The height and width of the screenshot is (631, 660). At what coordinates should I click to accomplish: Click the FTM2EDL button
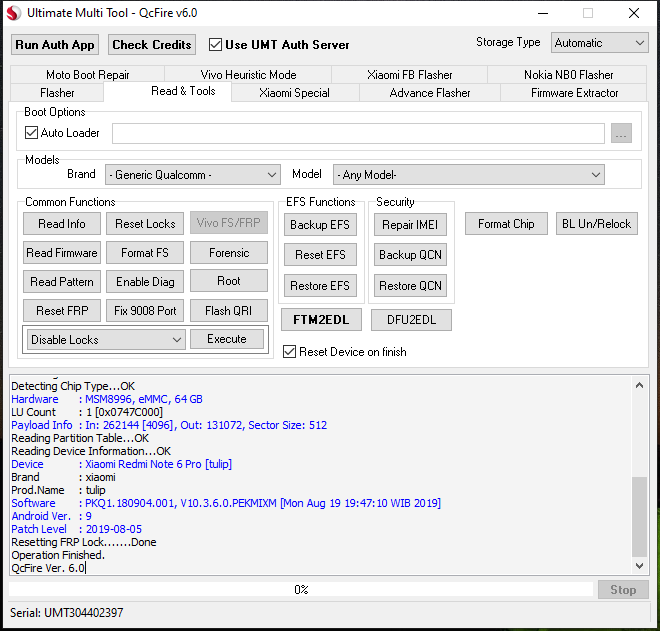321,320
